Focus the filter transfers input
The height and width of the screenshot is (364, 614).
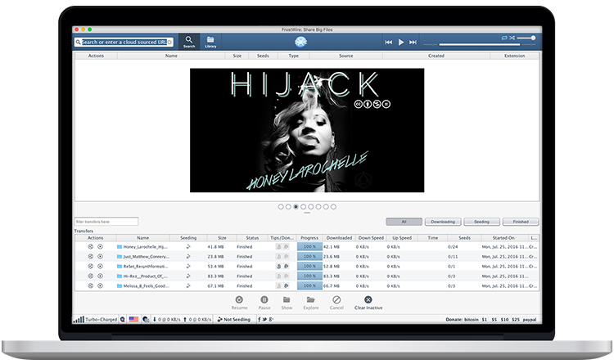pyautogui.click(x=106, y=222)
